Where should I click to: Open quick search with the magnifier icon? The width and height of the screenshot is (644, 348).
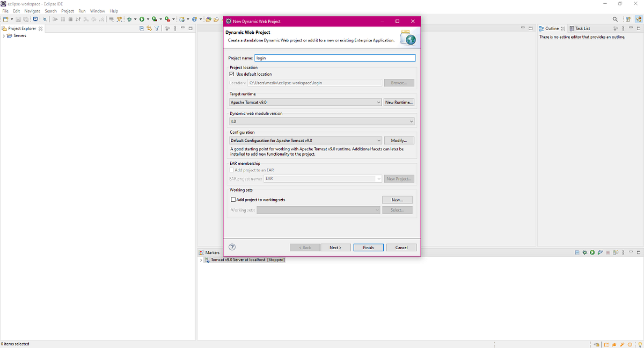[615, 18]
